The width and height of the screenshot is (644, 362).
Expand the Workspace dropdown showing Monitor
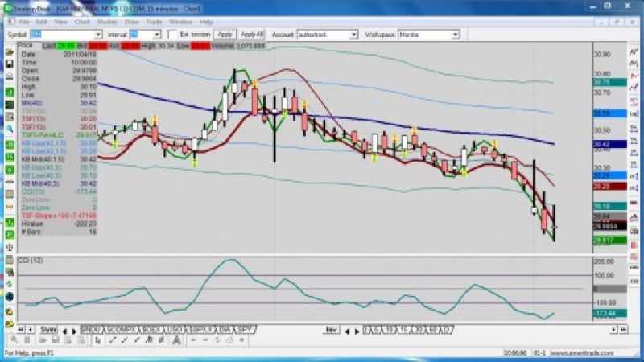click(456, 35)
